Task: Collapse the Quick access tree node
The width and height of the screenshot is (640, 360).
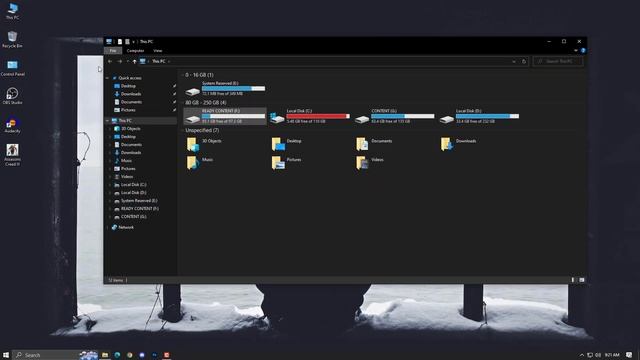Action: (107, 78)
